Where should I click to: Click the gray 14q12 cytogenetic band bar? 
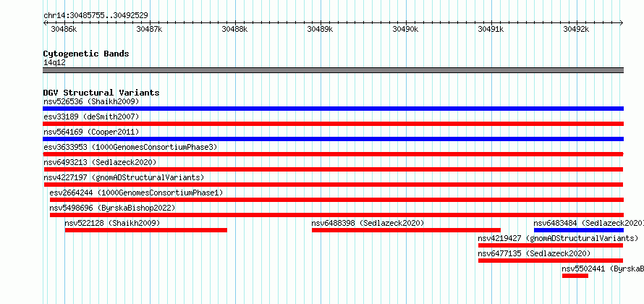tap(333, 70)
